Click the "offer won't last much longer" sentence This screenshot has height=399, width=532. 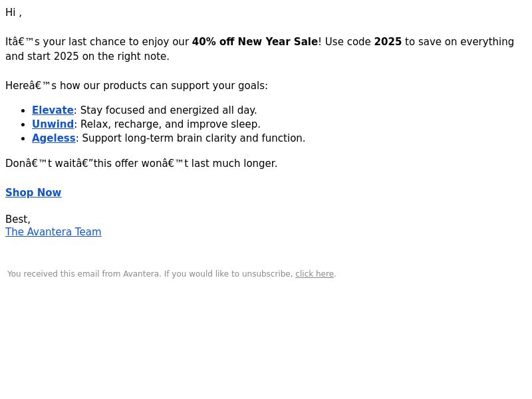[142, 163]
